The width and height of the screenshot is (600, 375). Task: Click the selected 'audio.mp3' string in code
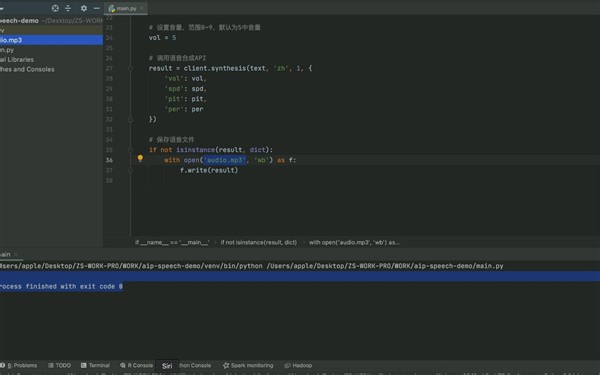[225, 160]
